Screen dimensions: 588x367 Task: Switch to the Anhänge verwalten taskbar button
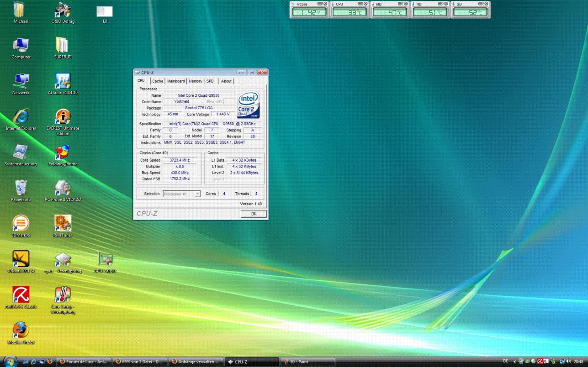click(196, 362)
